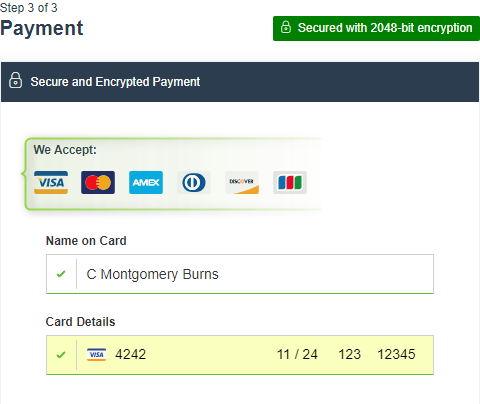Click the expiry date 11 / 24 field
The width and height of the screenshot is (480, 404).
(x=297, y=354)
